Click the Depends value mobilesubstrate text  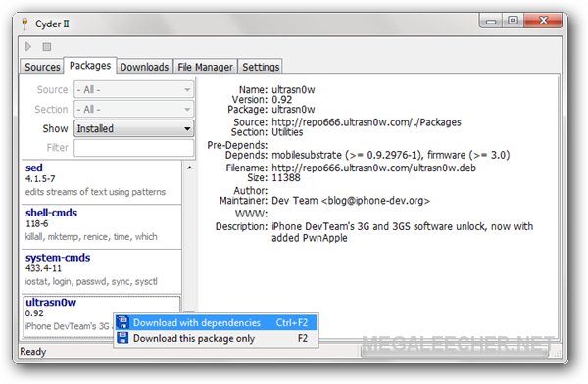pyautogui.click(x=390, y=155)
